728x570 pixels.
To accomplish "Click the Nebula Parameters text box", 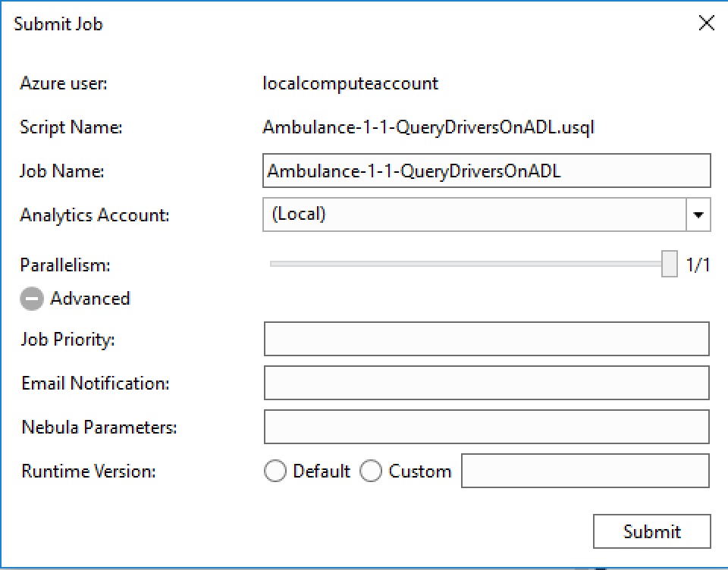I will 486,427.
